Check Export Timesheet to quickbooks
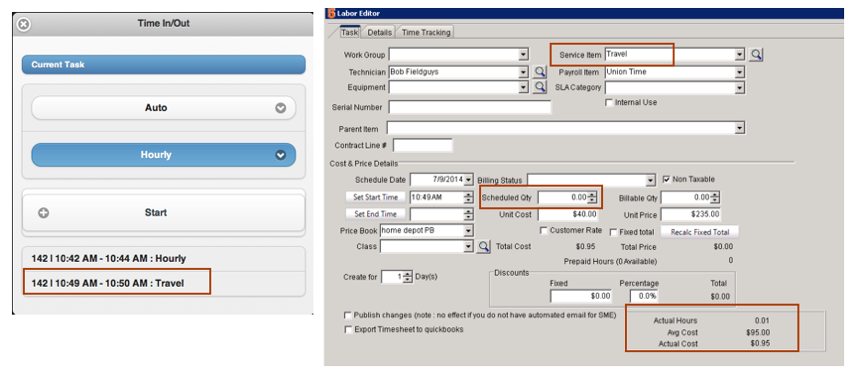856x377 pixels. pyautogui.click(x=348, y=330)
